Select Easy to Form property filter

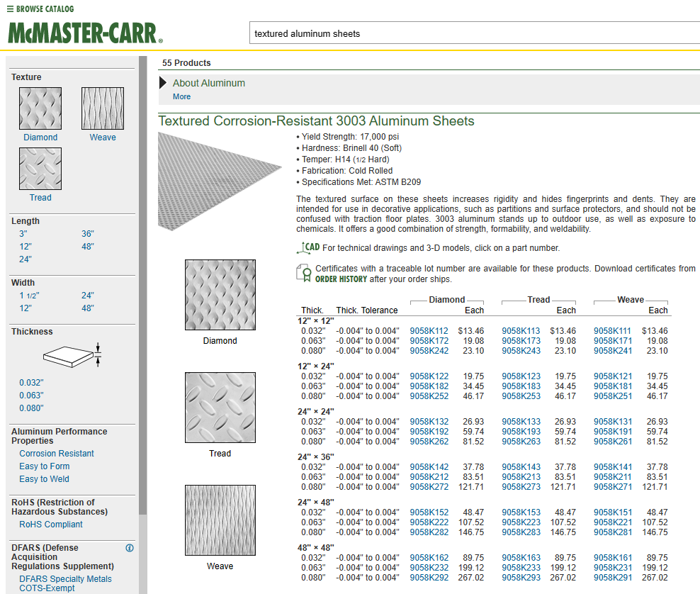point(44,466)
